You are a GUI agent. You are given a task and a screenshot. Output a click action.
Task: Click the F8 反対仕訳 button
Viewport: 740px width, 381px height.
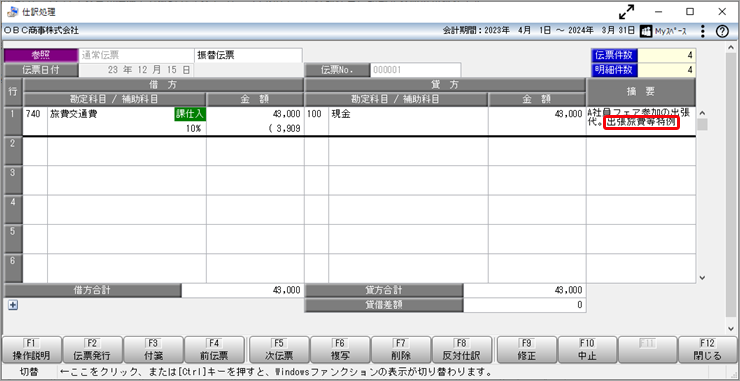[x=462, y=350]
